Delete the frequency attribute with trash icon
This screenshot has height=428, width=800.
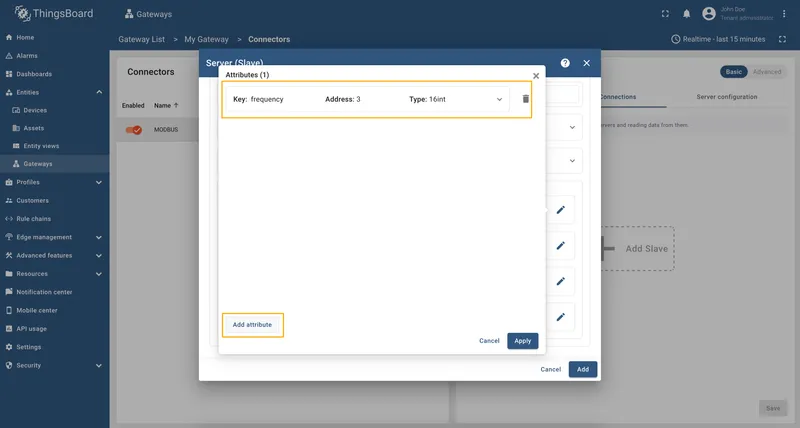tap(526, 99)
